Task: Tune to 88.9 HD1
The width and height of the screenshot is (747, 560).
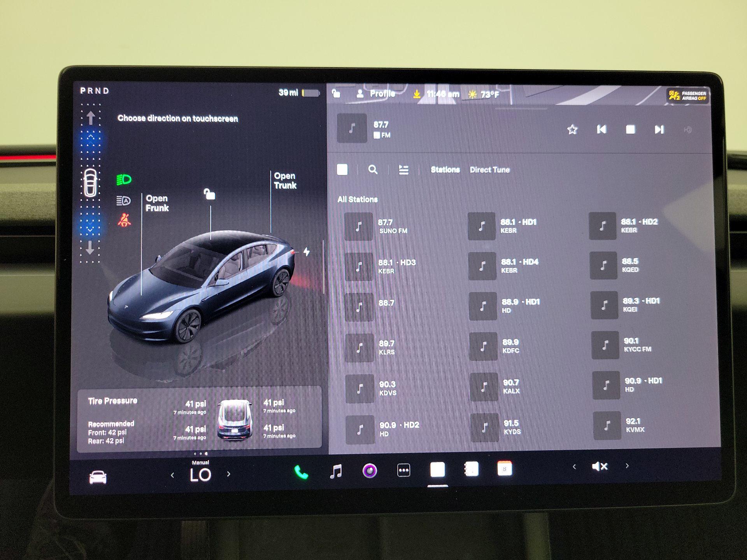Action: click(x=505, y=306)
